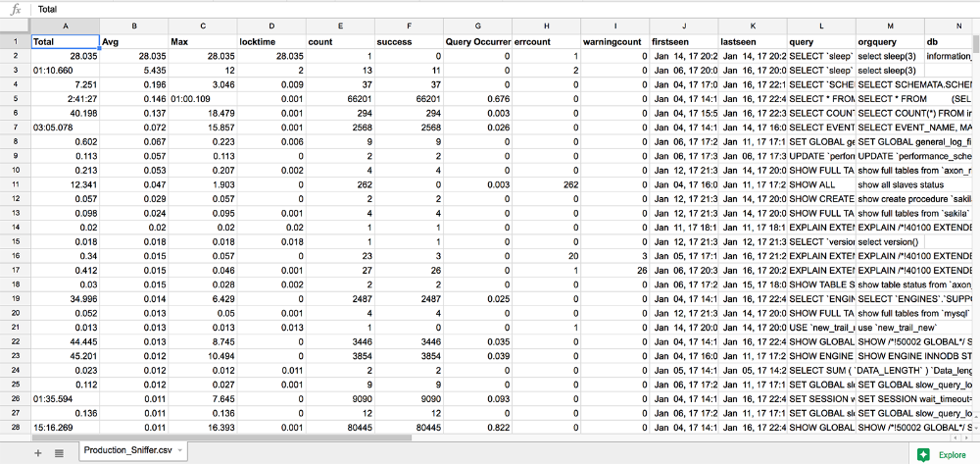Select column J header
Image resolution: width=980 pixels, height=464 pixels.
[684, 26]
